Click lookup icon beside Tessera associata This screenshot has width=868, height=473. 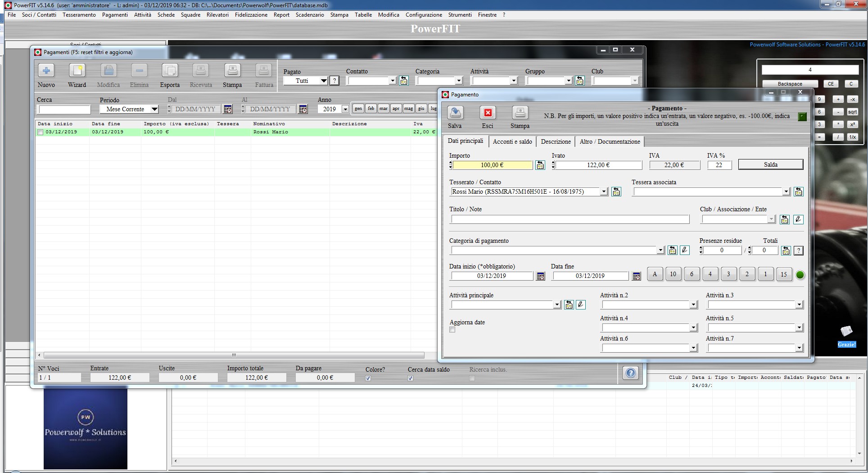799,192
